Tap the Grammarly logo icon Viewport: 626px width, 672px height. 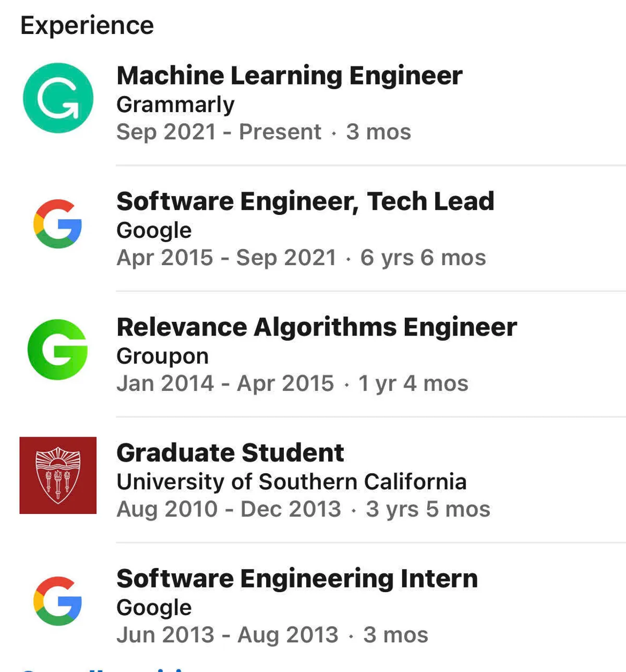[58, 98]
